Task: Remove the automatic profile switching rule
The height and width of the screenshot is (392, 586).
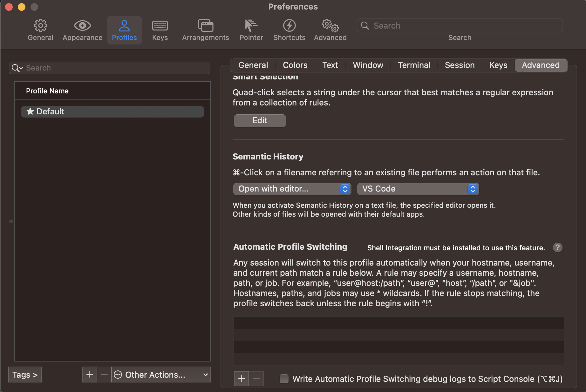Action: tap(256, 378)
